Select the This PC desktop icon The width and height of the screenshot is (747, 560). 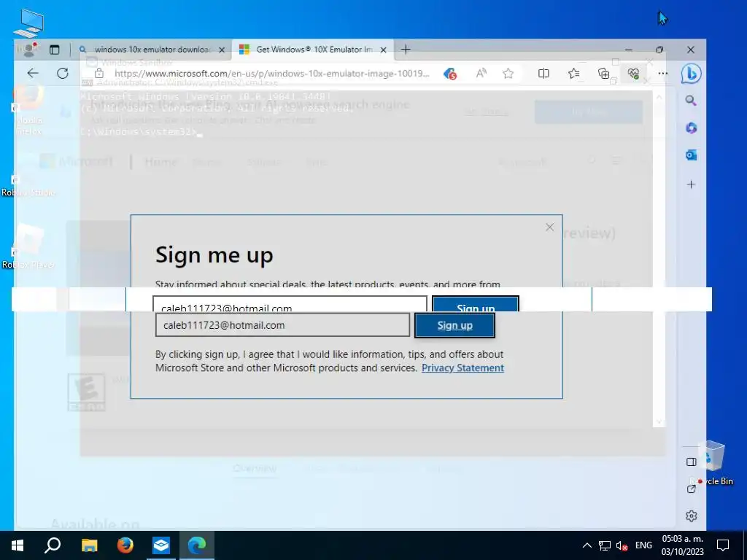click(28, 24)
